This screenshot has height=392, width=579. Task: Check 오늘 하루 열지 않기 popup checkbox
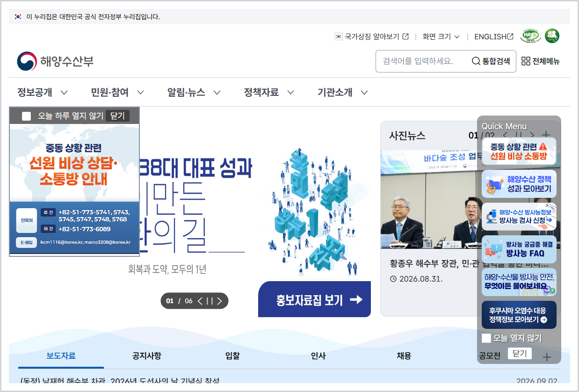coord(27,116)
